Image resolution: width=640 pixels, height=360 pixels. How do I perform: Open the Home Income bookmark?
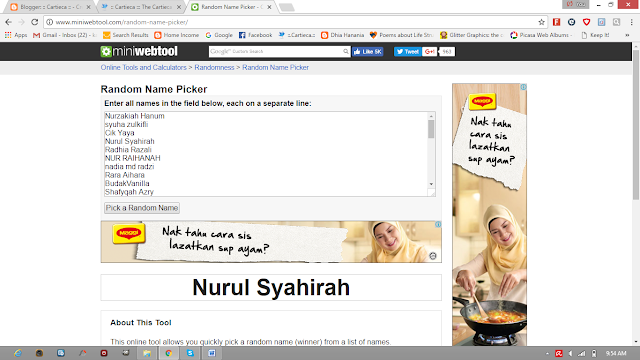coord(176,35)
